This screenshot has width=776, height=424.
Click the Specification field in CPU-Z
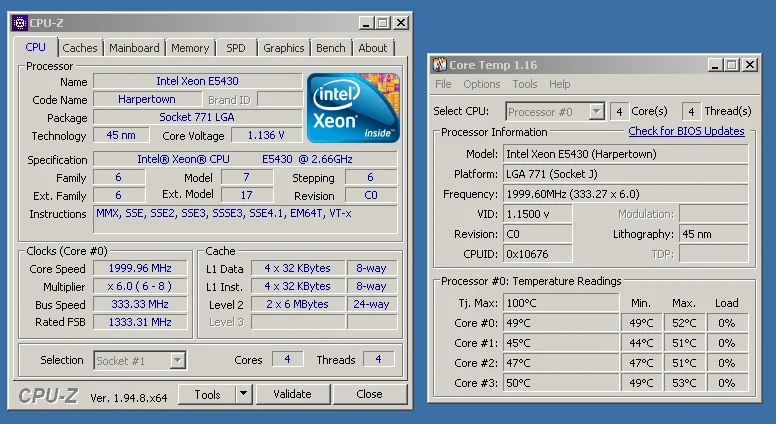click(x=245, y=159)
